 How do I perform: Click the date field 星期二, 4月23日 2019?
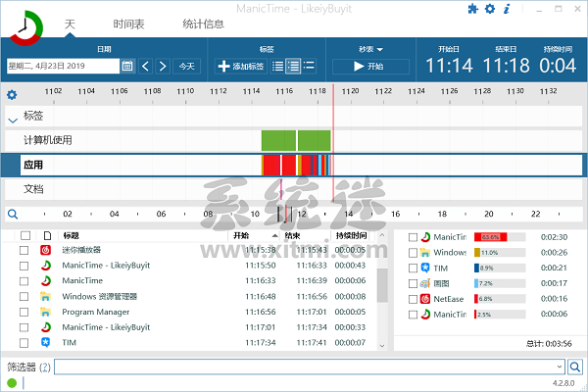(63, 66)
